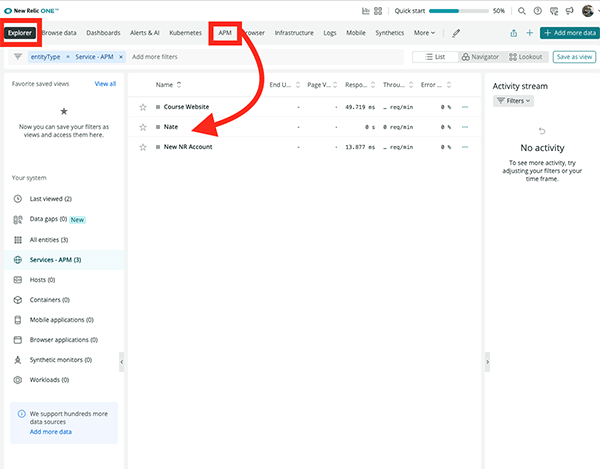Sort by the Error column
600x469 pixels.
[x=436, y=85]
